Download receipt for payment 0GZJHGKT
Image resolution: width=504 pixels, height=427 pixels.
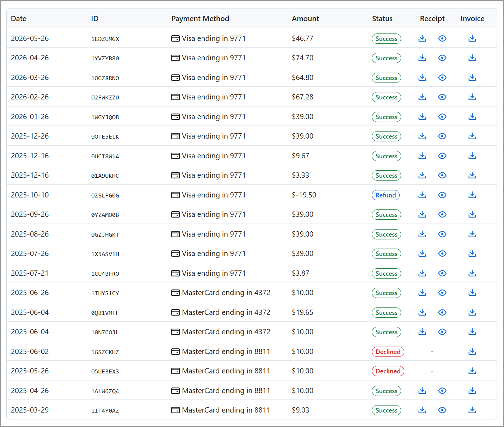tap(422, 234)
